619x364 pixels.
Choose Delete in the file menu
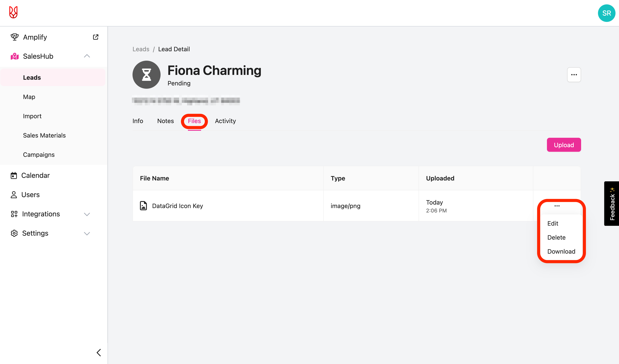point(556,237)
